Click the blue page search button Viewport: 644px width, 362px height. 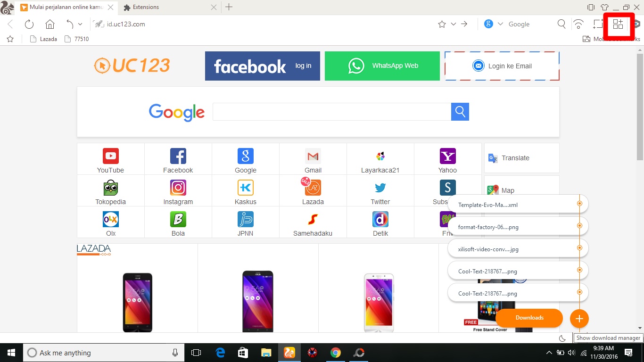tap(460, 112)
